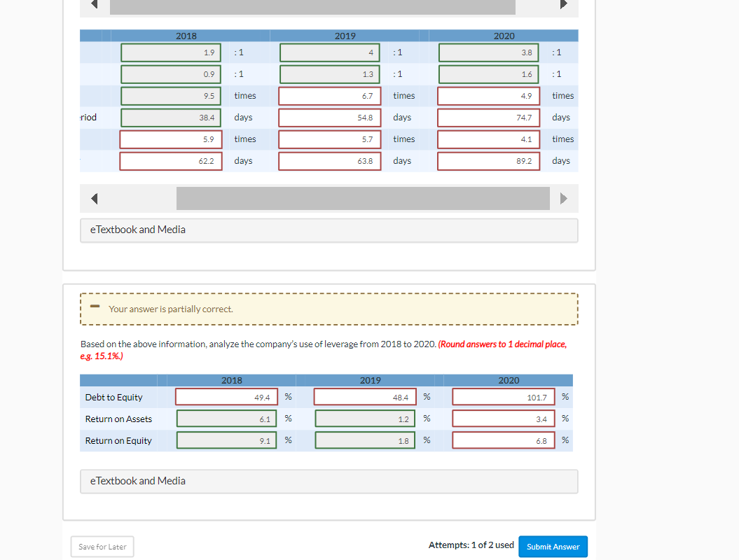Open the upper eTextbook and Media panel
The height and width of the screenshot is (560, 739).
(137, 229)
